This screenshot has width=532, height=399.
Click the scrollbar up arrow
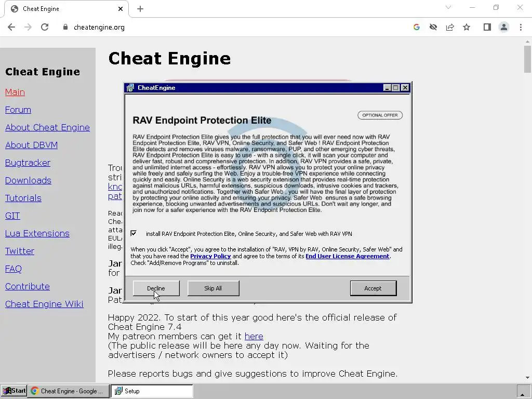(527, 41)
